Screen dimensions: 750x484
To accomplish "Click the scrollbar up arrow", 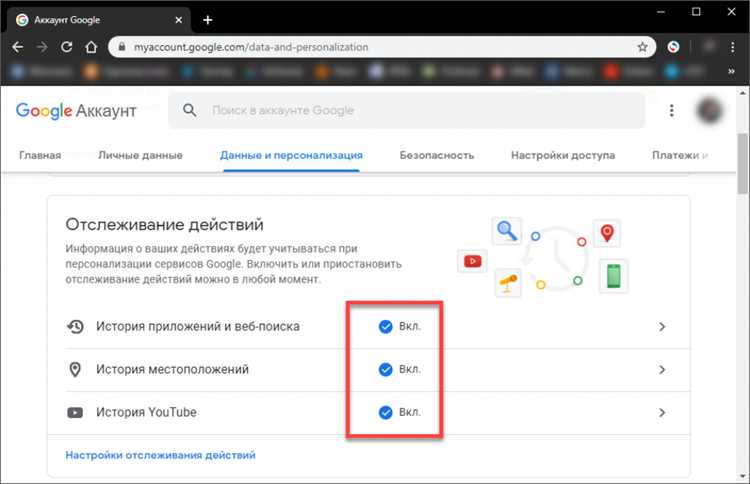I will click(x=743, y=92).
